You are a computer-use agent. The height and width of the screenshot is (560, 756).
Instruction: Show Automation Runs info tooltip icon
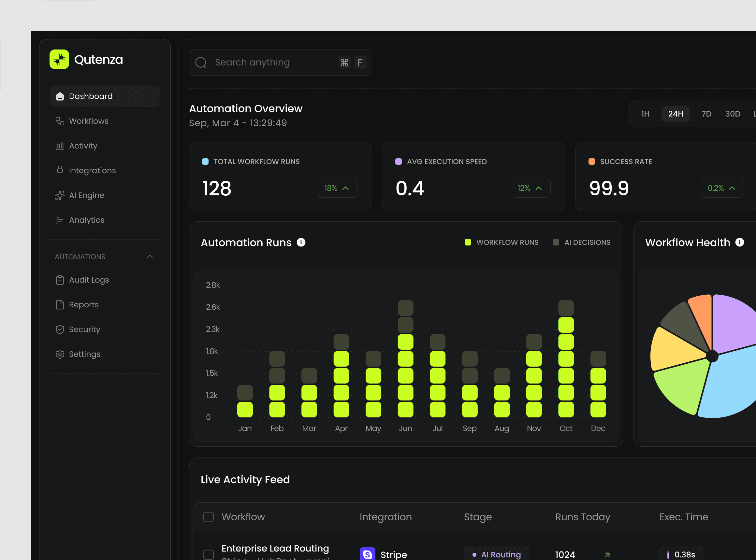click(x=301, y=242)
